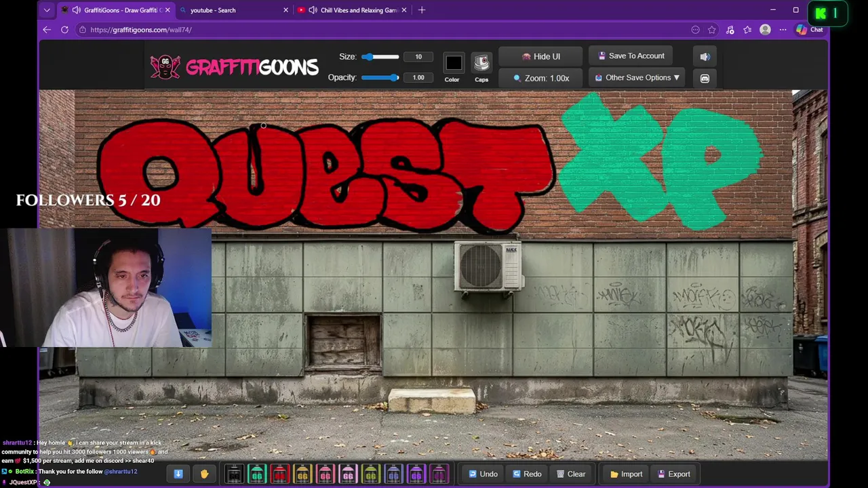Select the light pink spray can
868x488 pixels.
click(348, 474)
